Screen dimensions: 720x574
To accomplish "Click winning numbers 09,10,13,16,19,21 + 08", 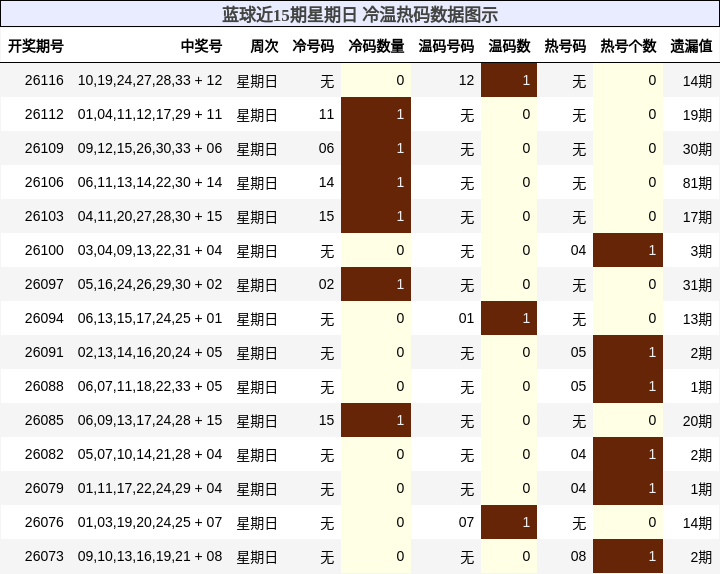I will pos(150,556).
